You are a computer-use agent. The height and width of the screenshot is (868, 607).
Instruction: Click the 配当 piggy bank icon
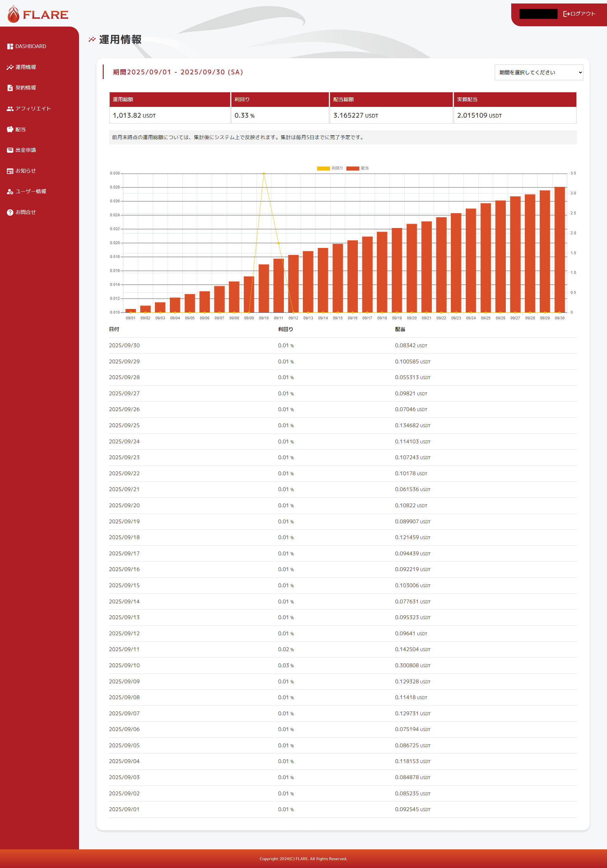(x=10, y=129)
